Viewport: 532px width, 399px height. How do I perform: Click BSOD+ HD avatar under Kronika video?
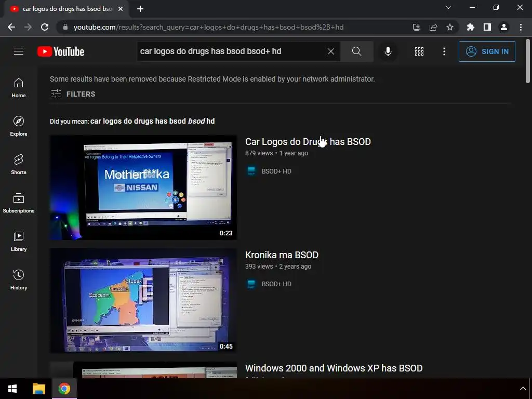click(251, 284)
